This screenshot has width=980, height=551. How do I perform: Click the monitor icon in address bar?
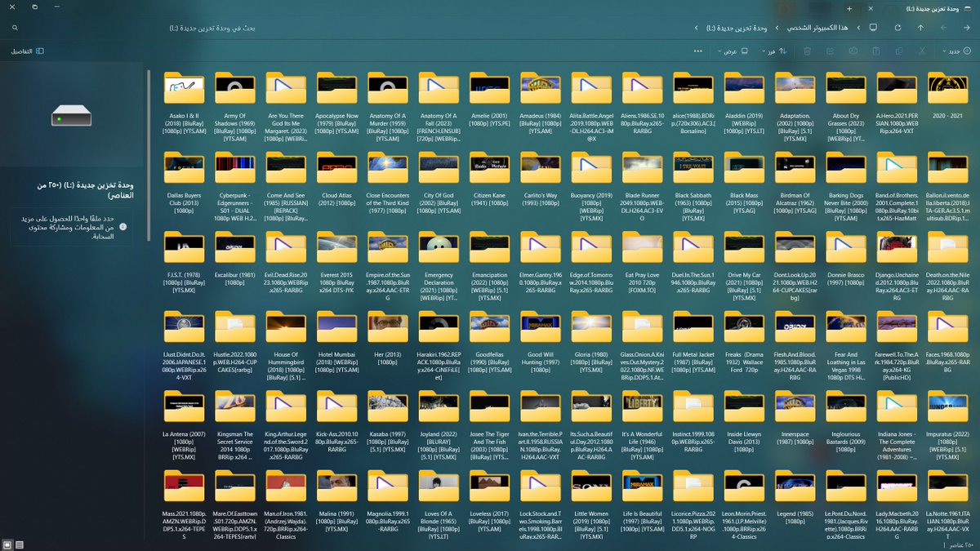pos(873,28)
